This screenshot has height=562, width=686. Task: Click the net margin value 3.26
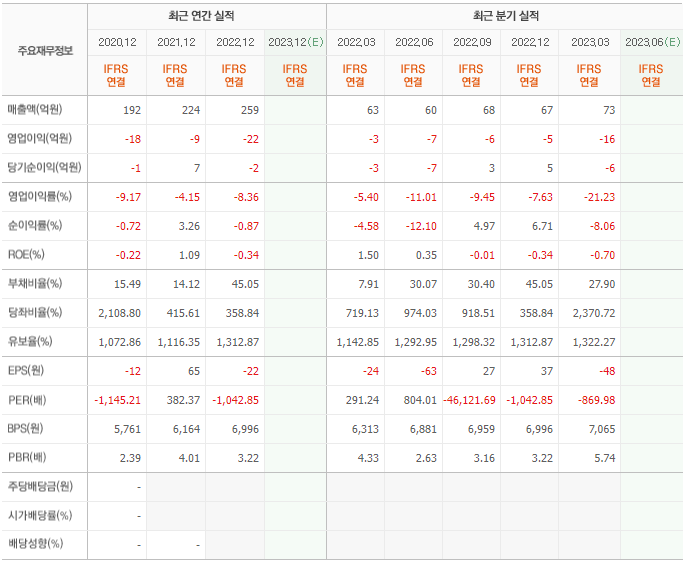[x=189, y=226]
